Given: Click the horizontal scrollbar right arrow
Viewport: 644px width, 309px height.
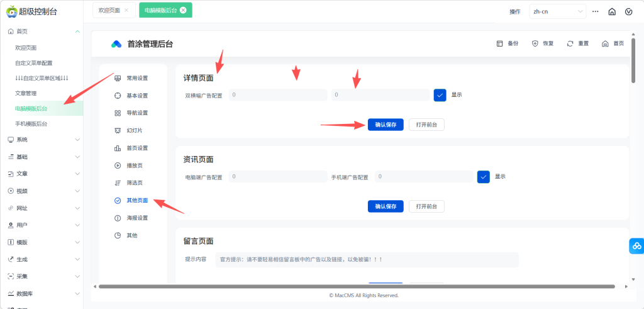Looking at the screenshot, I should [x=626, y=286].
